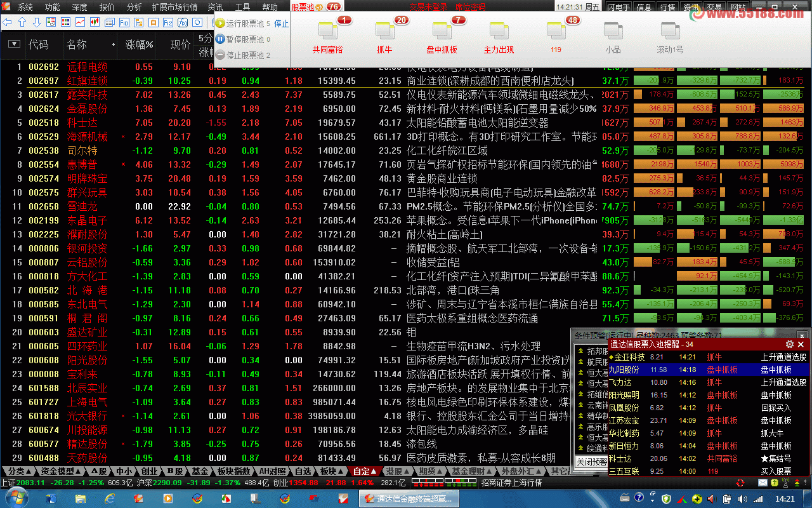Viewport: 812px width, 508px height.
Task: Open the candlestick chart toolbar icon
Action: click(95, 22)
